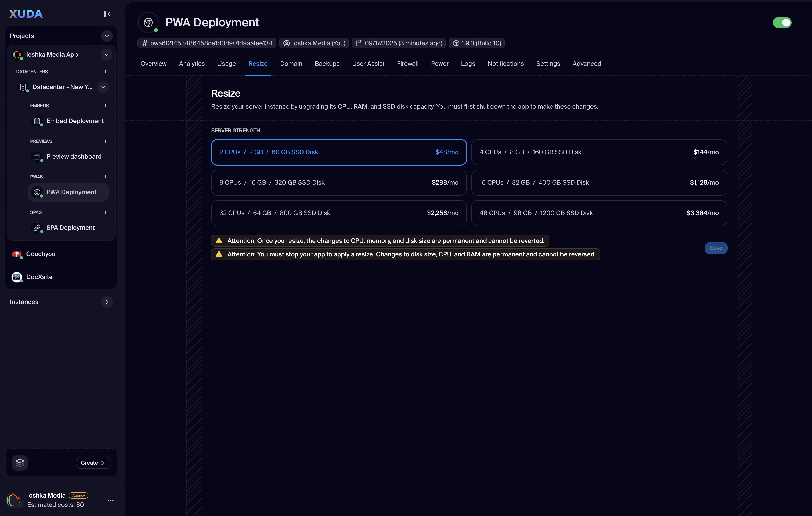Collapse the Projects section chevron
This screenshot has width=812, height=516.
(107, 36)
